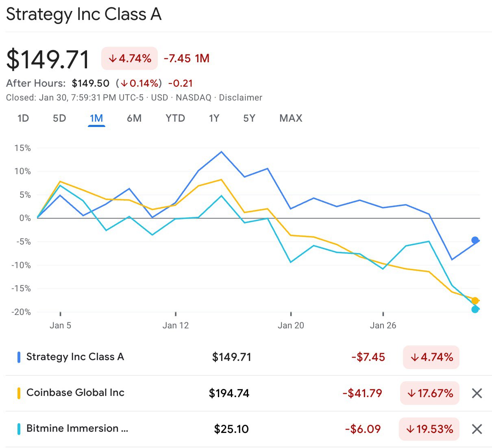Viewport: 492px width, 448px height.
Task: Remove Bitmine Immersion comparison
Action: pos(477,429)
